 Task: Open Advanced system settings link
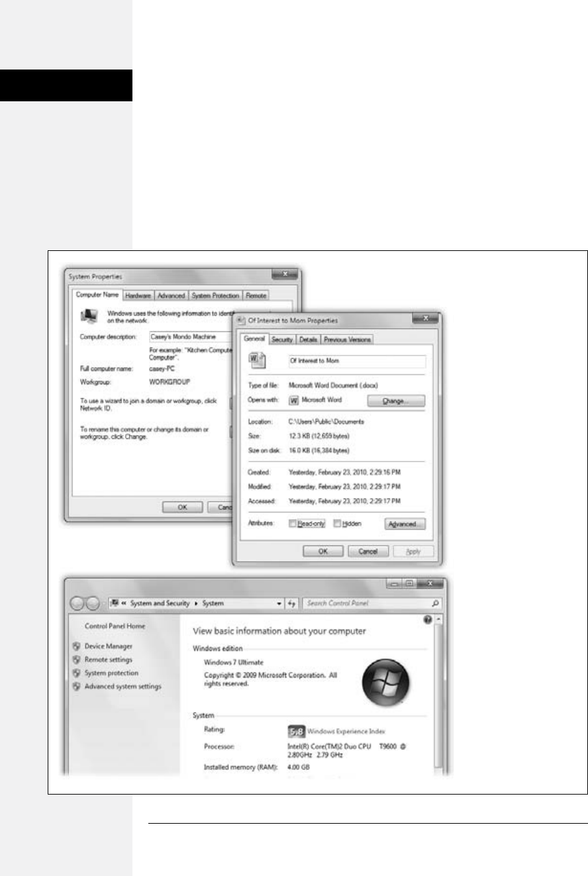(x=122, y=687)
